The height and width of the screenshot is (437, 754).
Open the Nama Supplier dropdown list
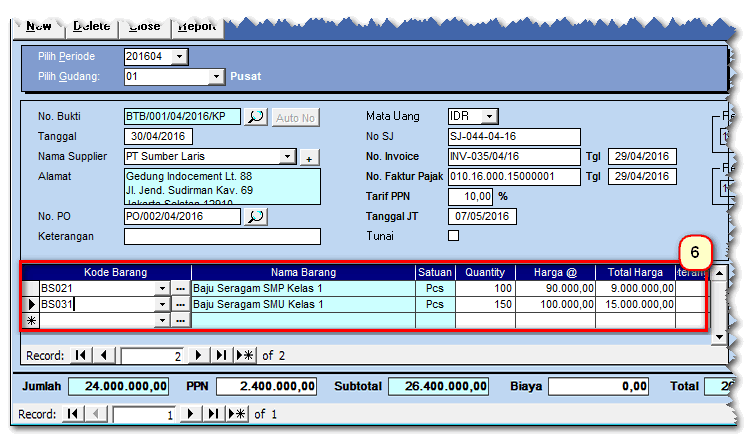pos(288,157)
